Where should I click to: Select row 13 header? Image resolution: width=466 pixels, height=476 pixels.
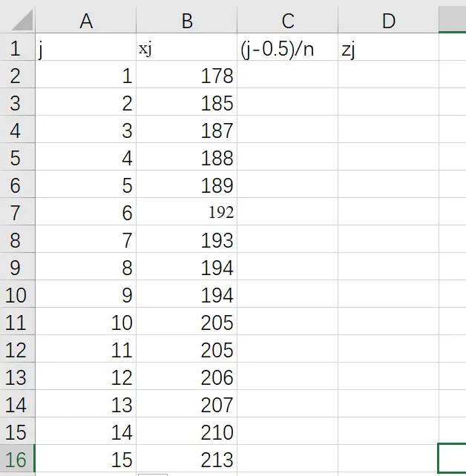click(17, 376)
